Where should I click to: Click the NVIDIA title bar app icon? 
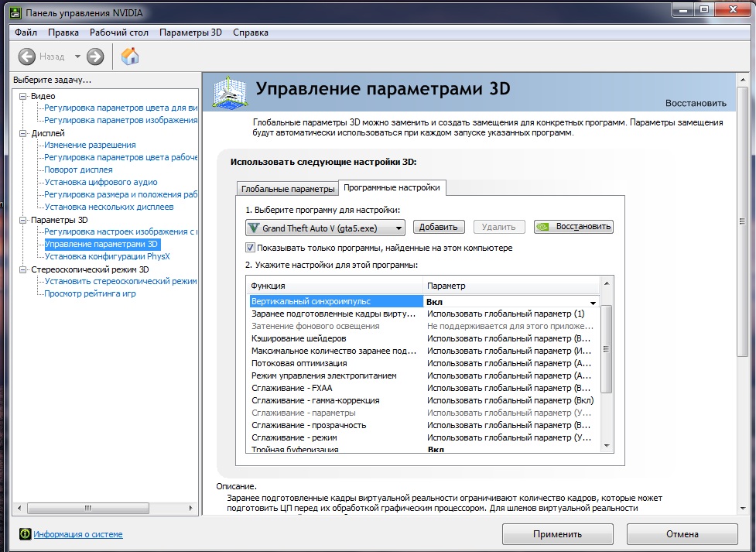15,12
